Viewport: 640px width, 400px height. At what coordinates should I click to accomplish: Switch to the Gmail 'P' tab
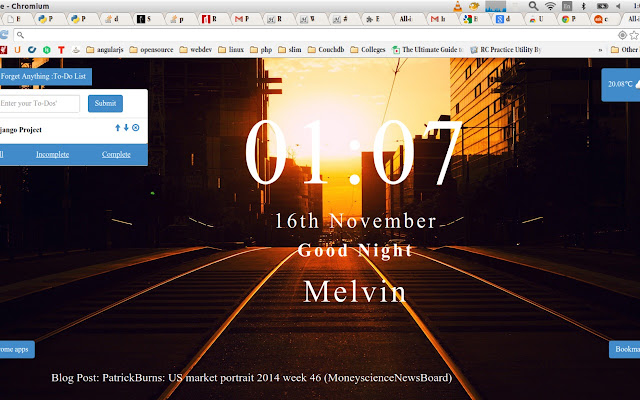247,19
